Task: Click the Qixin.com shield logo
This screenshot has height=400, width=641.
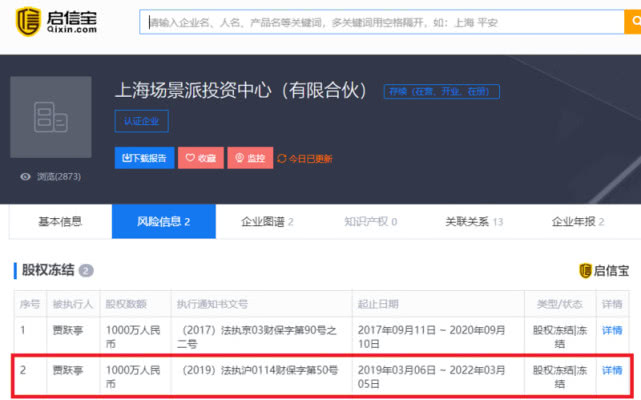Action: pyautogui.click(x=28, y=21)
